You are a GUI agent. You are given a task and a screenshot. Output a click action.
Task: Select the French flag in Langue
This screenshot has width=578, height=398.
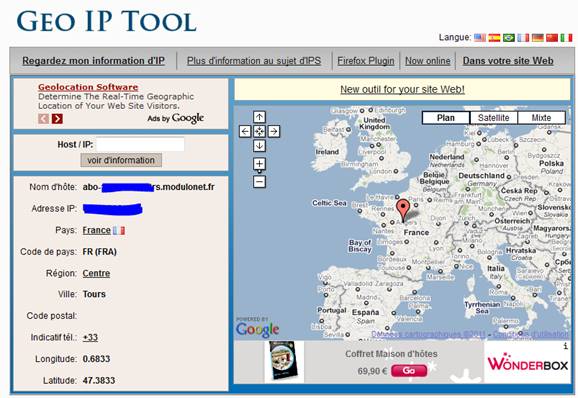tap(523, 38)
